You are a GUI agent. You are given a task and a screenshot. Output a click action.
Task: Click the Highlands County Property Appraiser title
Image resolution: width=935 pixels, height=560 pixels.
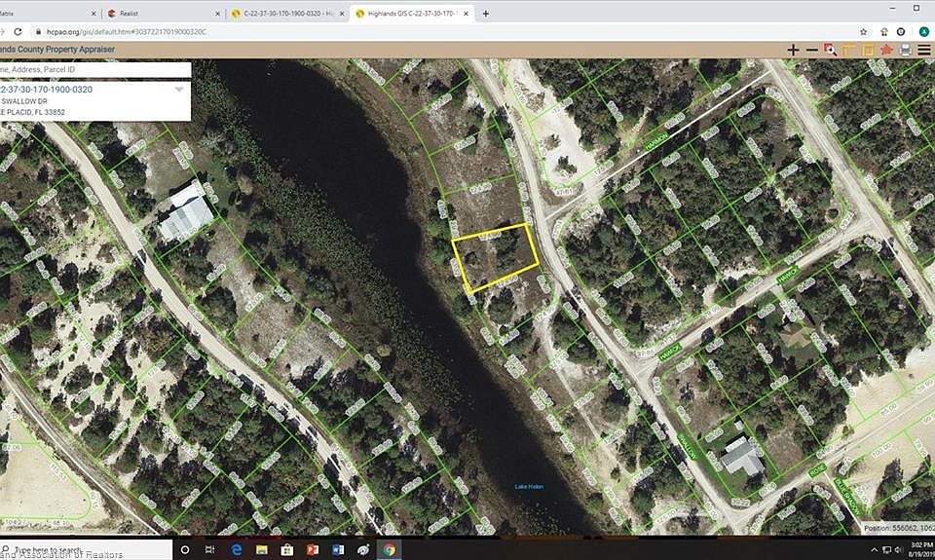(x=57, y=50)
